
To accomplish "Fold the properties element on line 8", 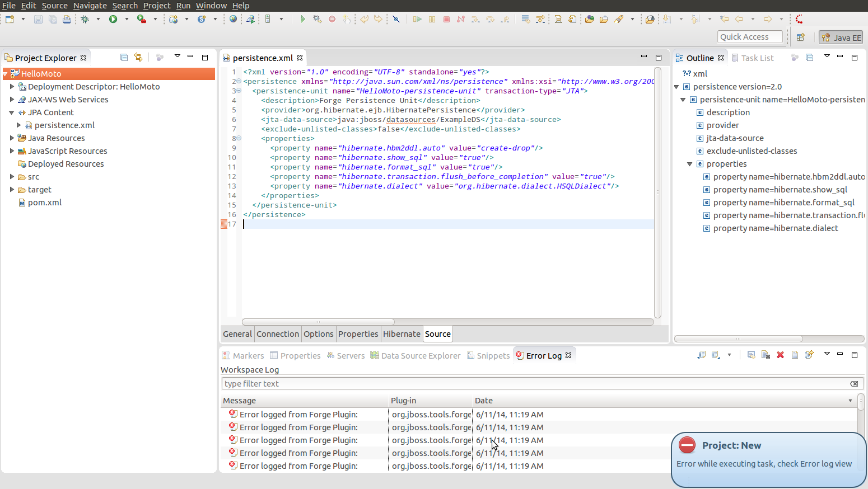I will (x=239, y=138).
